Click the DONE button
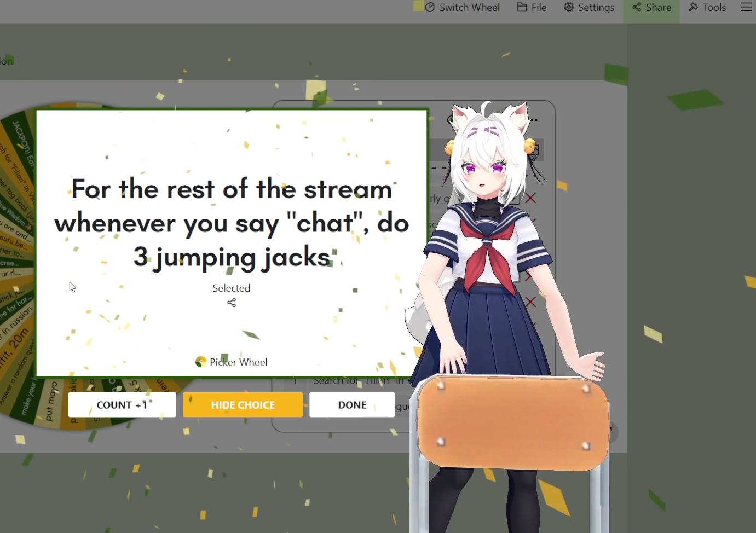 352,405
